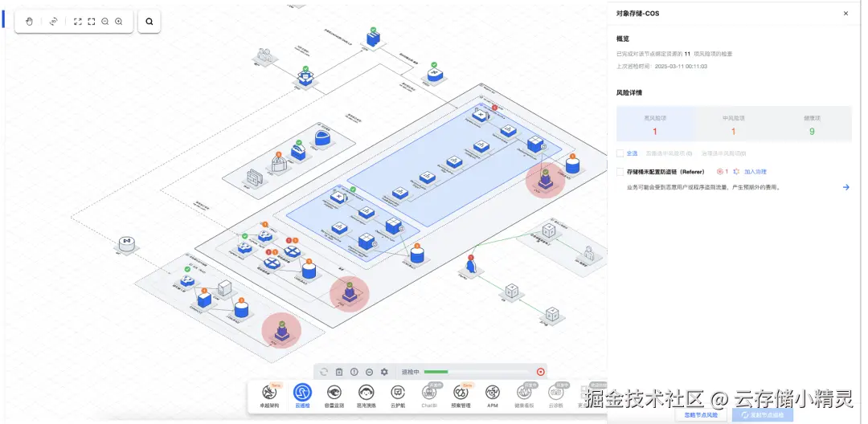The image size is (868, 424).
Task: Zoom in with the plus magnifier
Action: (118, 22)
